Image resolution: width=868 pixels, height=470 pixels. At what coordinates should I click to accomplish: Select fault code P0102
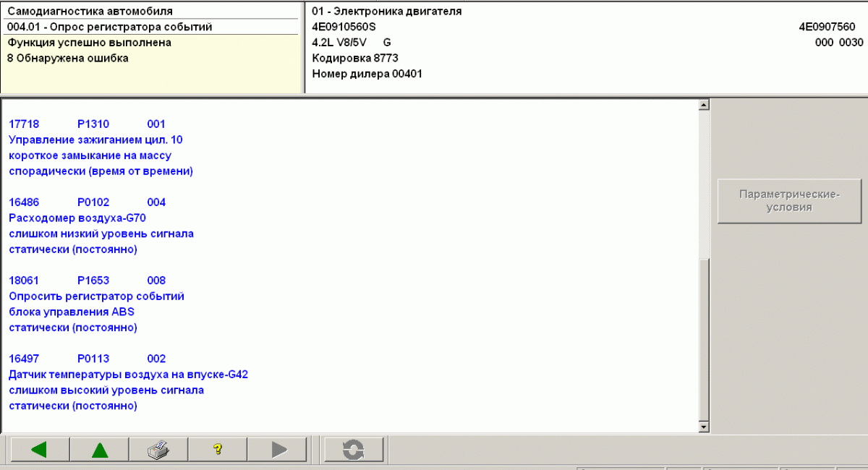pyautogui.click(x=93, y=202)
